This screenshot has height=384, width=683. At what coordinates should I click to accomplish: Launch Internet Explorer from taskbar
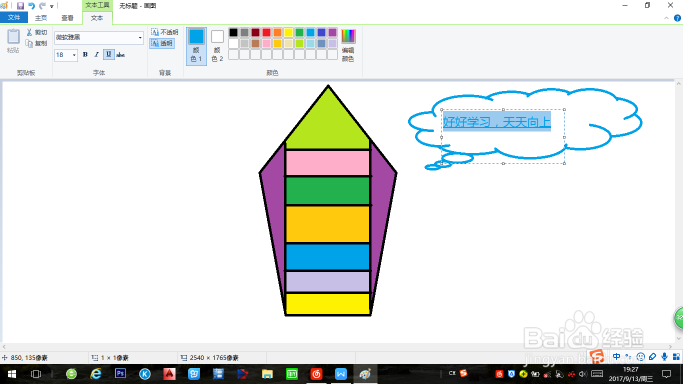coord(96,374)
